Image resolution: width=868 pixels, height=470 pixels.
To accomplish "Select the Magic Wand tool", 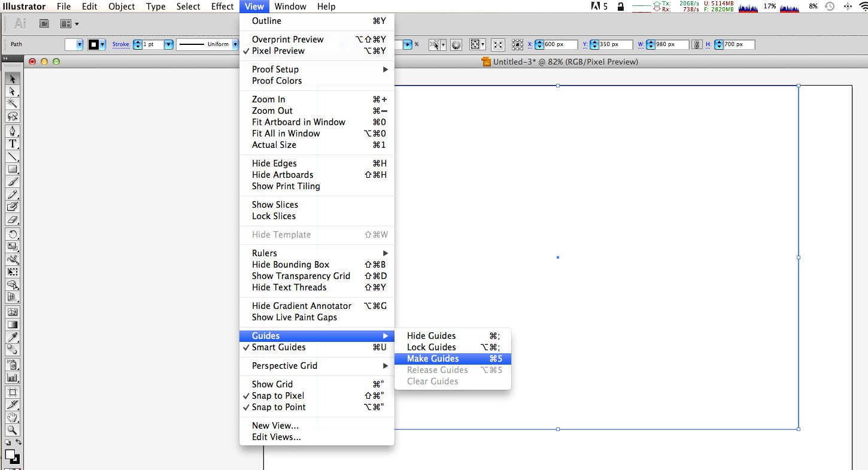I will coord(13,104).
